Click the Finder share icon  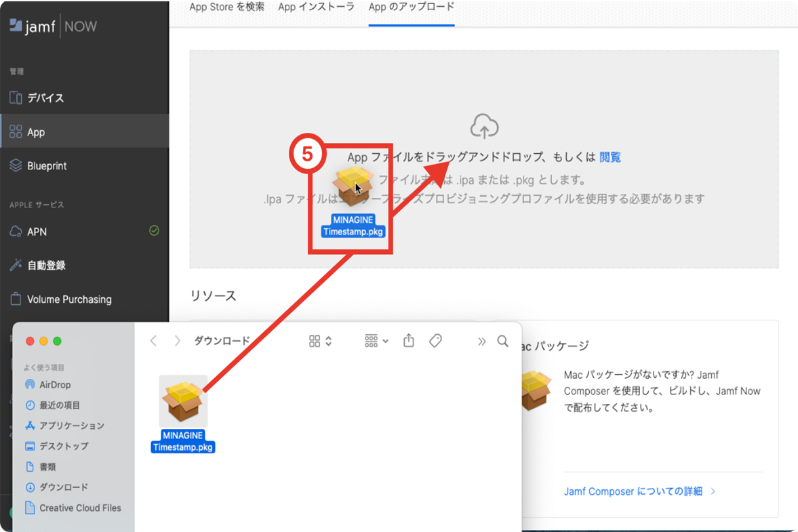(409, 341)
